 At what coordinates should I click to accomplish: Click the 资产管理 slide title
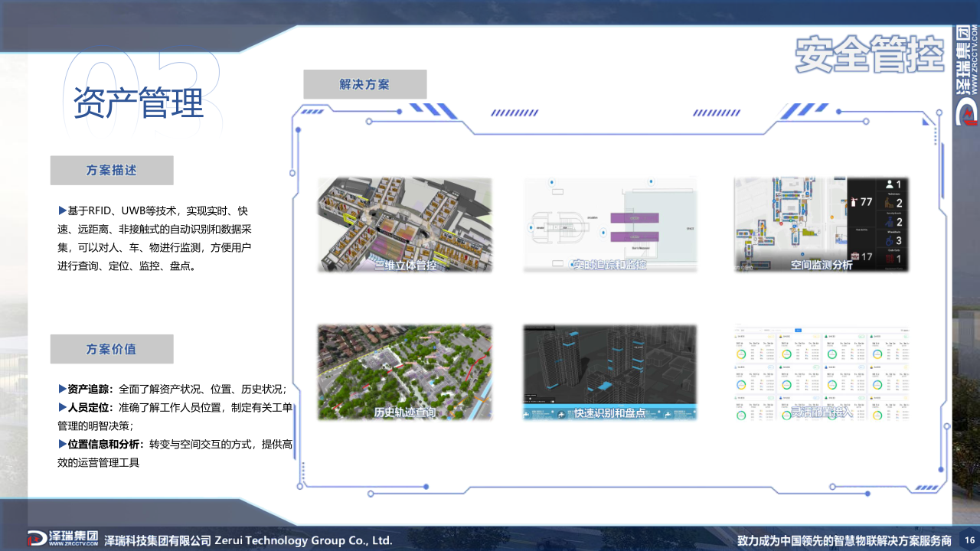pyautogui.click(x=139, y=102)
